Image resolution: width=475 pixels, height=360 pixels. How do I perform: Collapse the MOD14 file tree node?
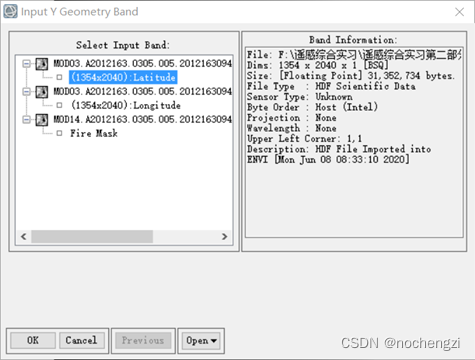tap(26, 119)
